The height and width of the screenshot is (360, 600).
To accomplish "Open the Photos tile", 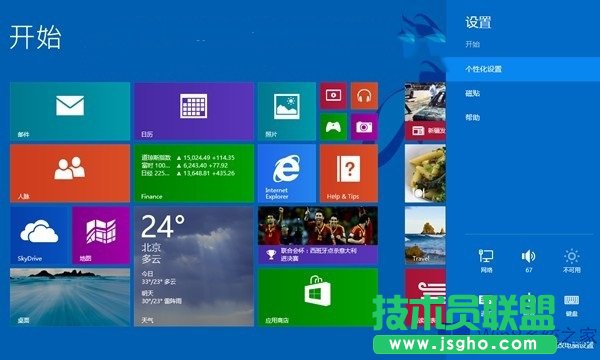I will (287, 111).
